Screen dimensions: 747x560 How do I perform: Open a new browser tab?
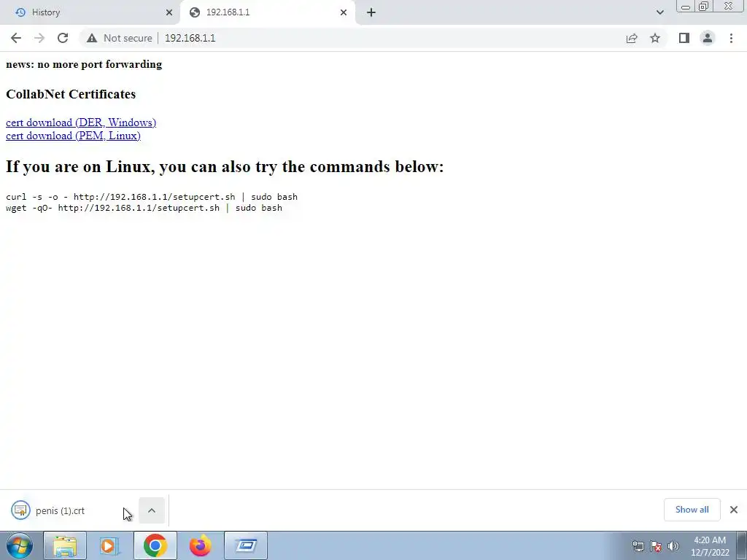pos(371,12)
